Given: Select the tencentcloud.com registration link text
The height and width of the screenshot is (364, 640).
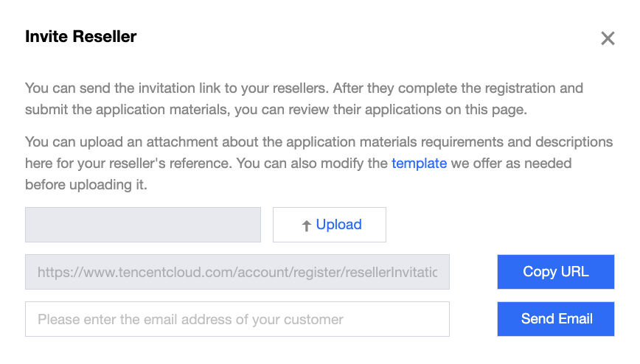Looking at the screenshot, I should (x=237, y=272).
